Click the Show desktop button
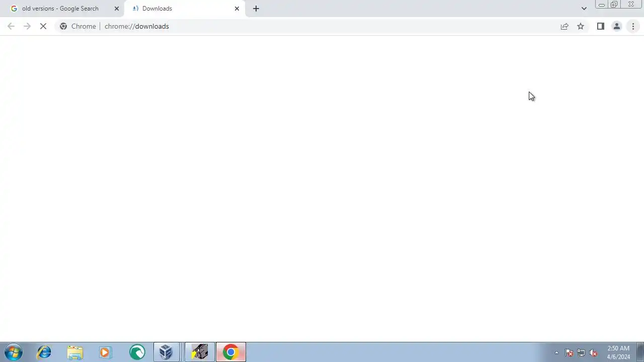Screen dimensions: 644x362 coord(640,352)
